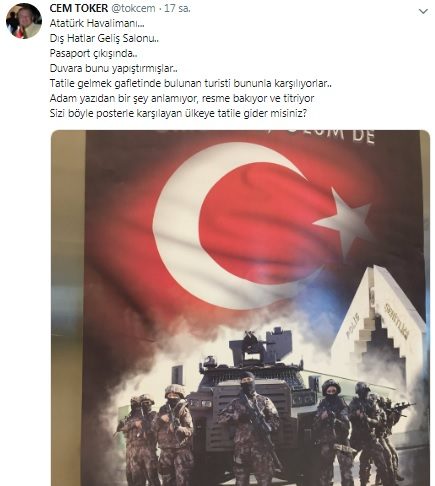Viewport: 435px width, 486px height.
Task: Expand the tweet options chevron
Action: click(423, 12)
